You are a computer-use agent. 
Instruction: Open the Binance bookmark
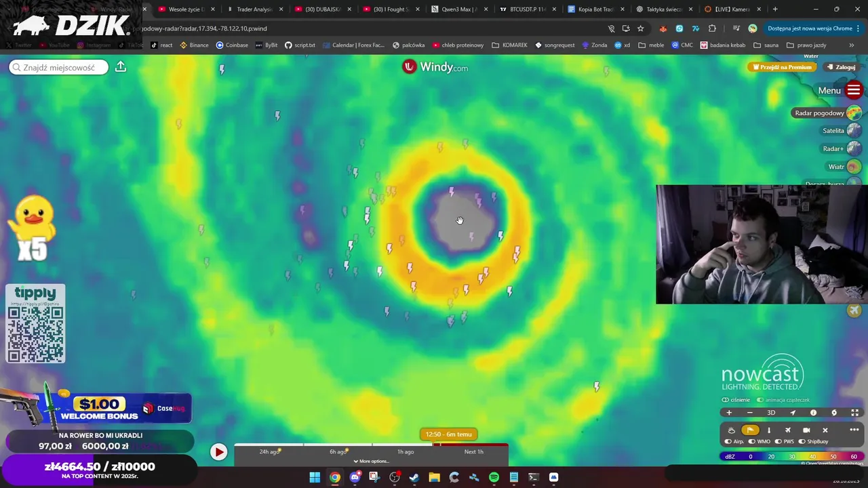194,45
